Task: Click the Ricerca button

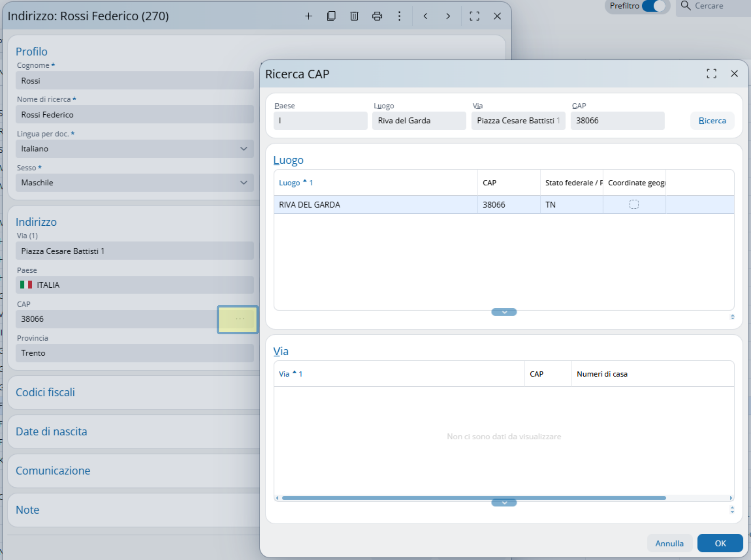Action: (x=712, y=121)
